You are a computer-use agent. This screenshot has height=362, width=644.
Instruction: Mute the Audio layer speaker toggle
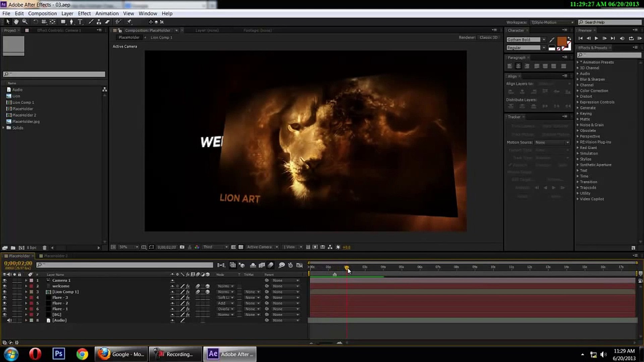pos(9,320)
